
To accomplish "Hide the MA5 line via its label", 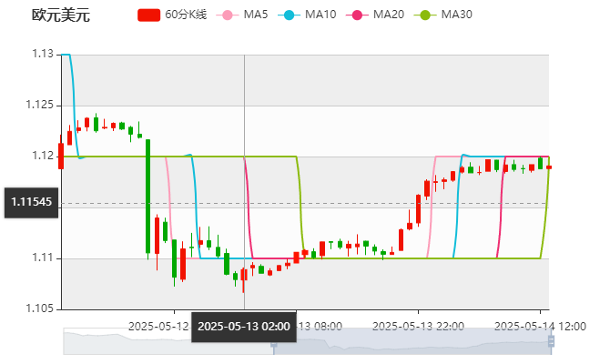I will (x=256, y=15).
